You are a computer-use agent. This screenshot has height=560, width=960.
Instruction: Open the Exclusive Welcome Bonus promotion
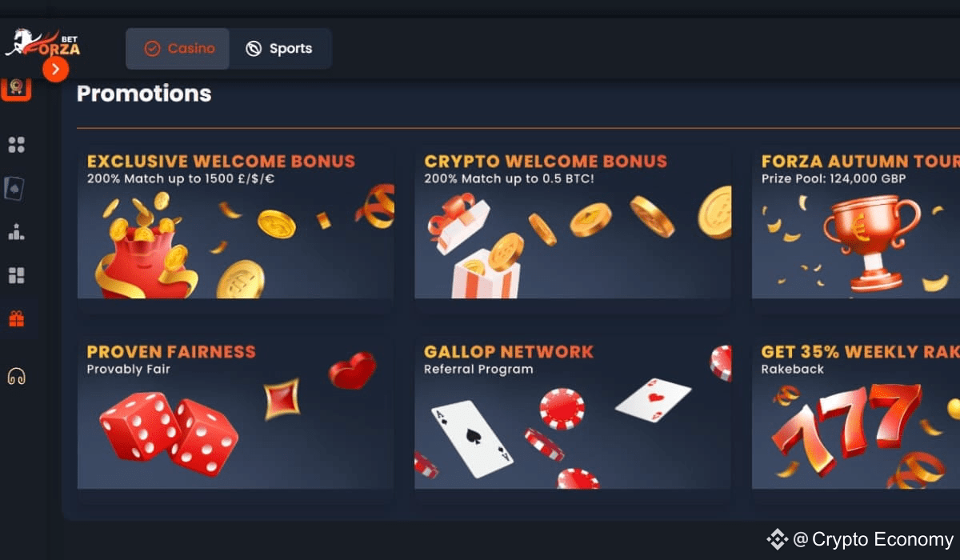(235, 224)
